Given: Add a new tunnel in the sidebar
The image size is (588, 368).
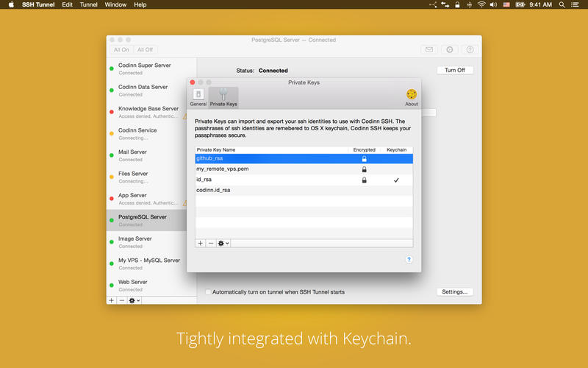Looking at the screenshot, I should click(112, 300).
